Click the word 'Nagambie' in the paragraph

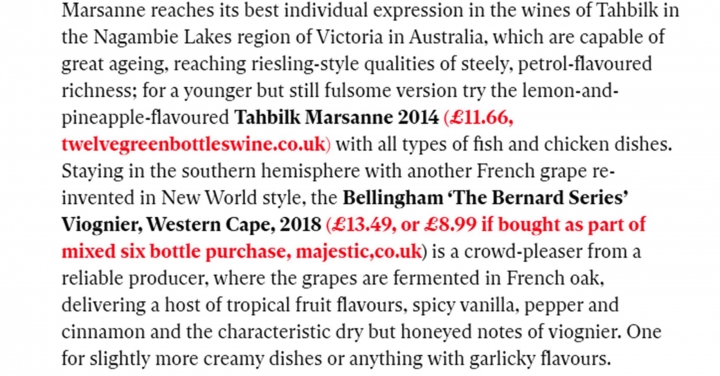pos(136,38)
